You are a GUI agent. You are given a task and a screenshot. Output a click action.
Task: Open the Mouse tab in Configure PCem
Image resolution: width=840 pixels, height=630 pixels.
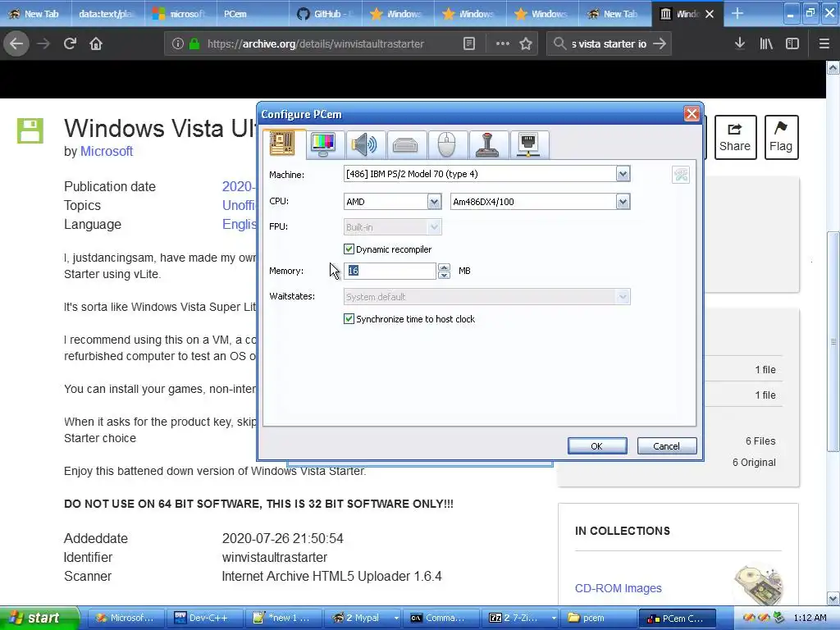(446, 144)
